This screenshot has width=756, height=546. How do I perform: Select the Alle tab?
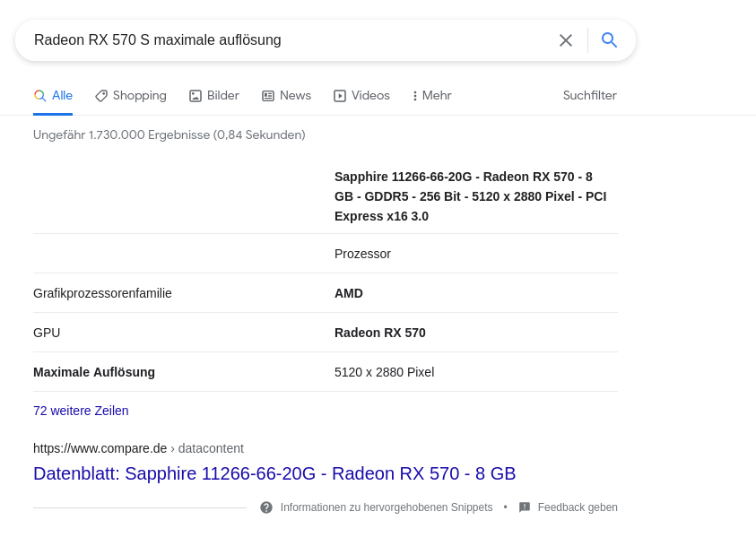pyautogui.click(x=53, y=96)
